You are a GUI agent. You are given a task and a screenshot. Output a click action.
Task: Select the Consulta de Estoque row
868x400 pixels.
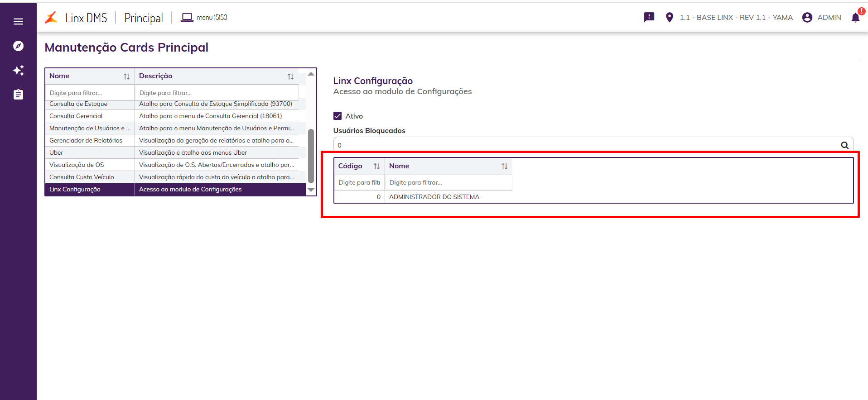point(175,104)
